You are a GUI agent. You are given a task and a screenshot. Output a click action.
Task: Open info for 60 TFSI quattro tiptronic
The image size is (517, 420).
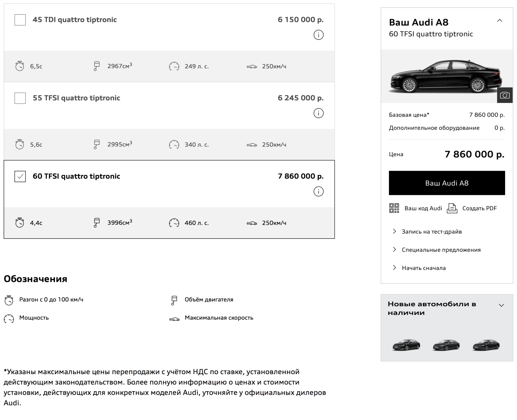(x=318, y=191)
